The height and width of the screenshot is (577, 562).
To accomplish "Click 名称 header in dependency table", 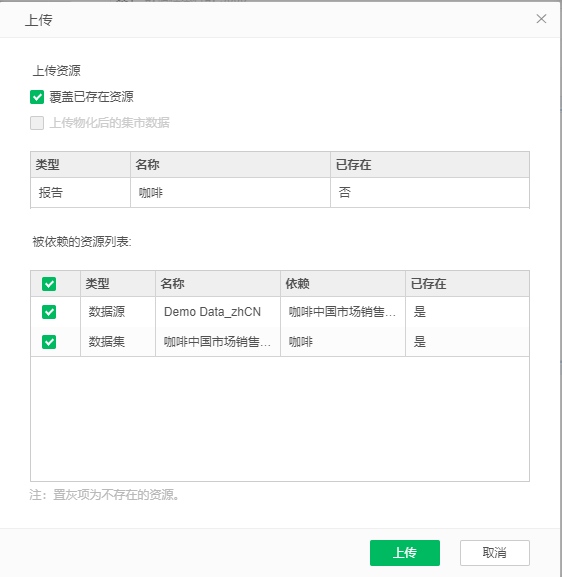I will 218,284.
